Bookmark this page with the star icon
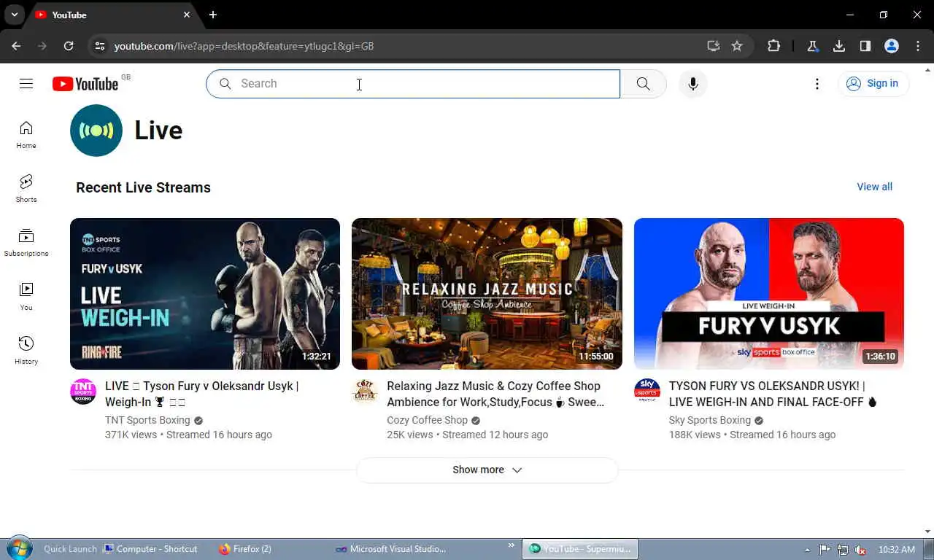This screenshot has width=934, height=560. (737, 46)
